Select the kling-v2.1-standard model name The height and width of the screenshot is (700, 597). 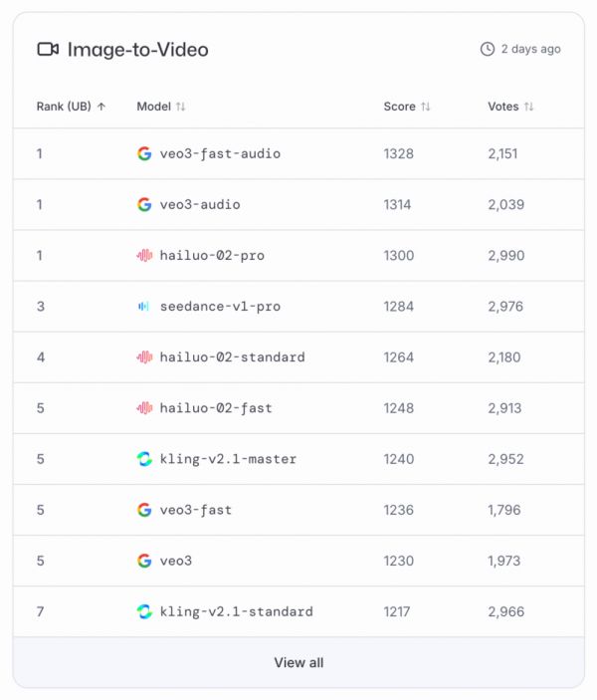click(x=236, y=611)
